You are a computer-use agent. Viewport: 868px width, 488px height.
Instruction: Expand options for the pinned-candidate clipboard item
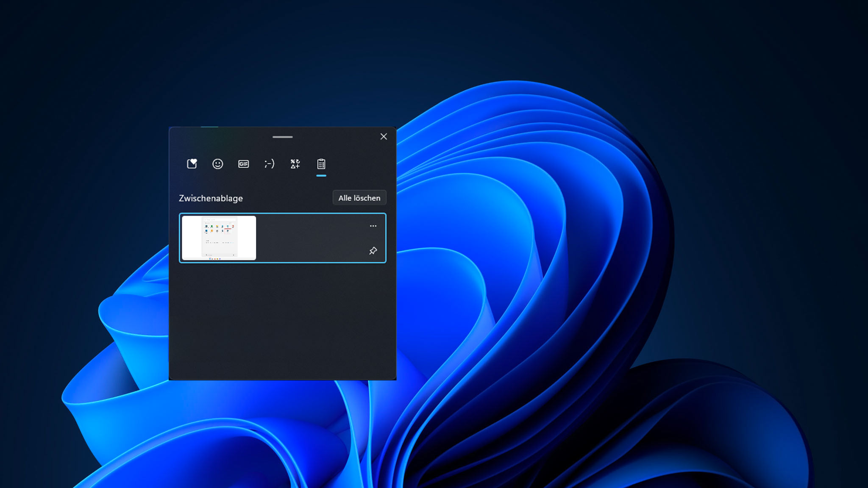coord(373,226)
